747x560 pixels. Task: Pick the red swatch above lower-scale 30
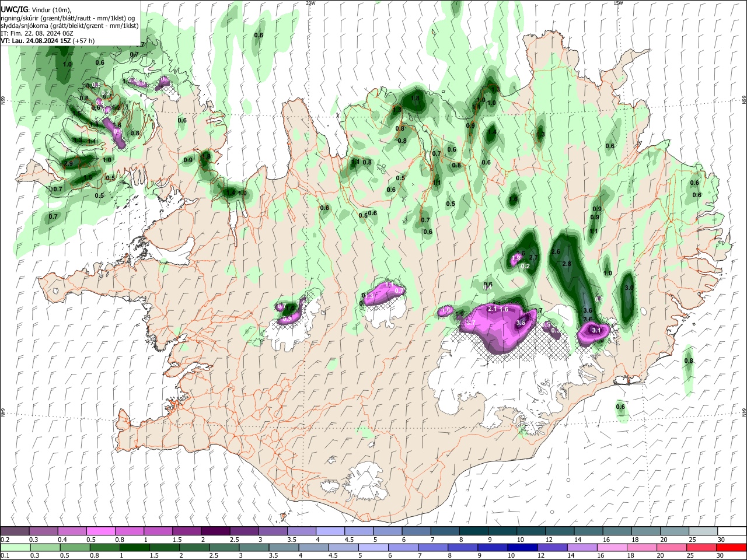click(x=731, y=547)
